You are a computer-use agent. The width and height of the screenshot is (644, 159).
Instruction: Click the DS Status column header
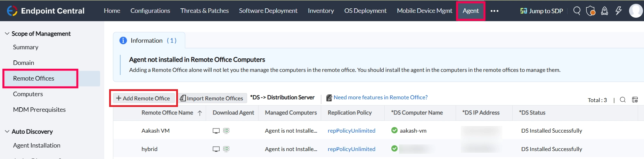[532, 113]
